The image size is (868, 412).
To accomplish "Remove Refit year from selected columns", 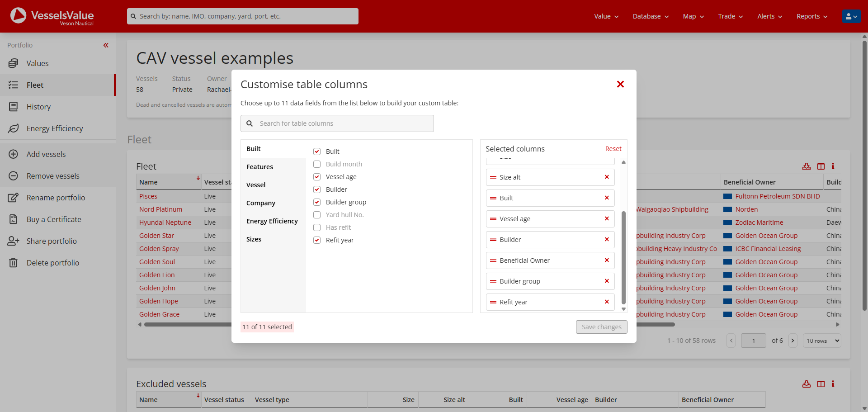I will [607, 302].
